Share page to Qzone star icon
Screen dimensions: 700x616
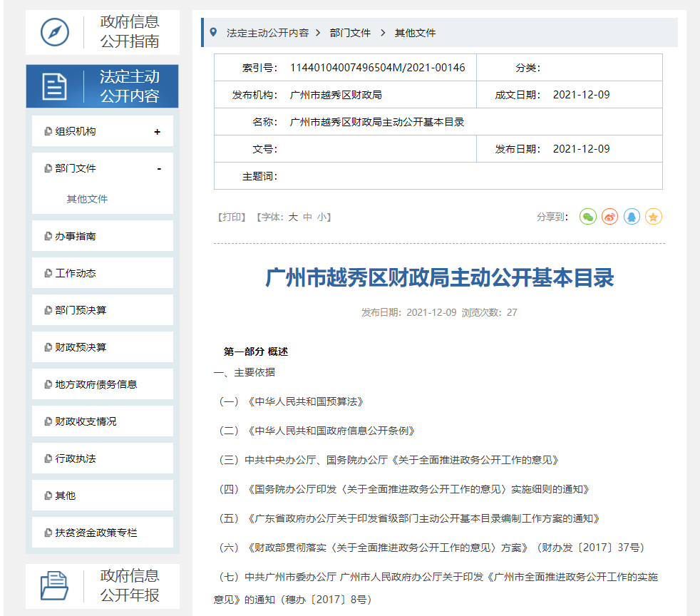[654, 217]
